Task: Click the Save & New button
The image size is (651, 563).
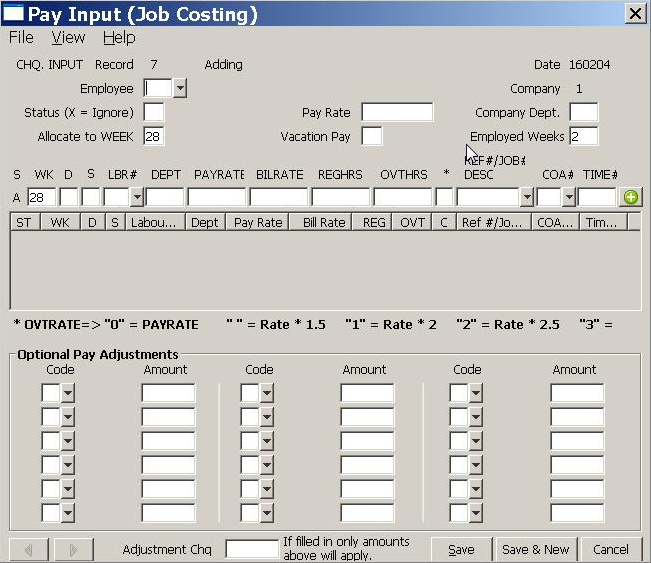Action: 536,550
